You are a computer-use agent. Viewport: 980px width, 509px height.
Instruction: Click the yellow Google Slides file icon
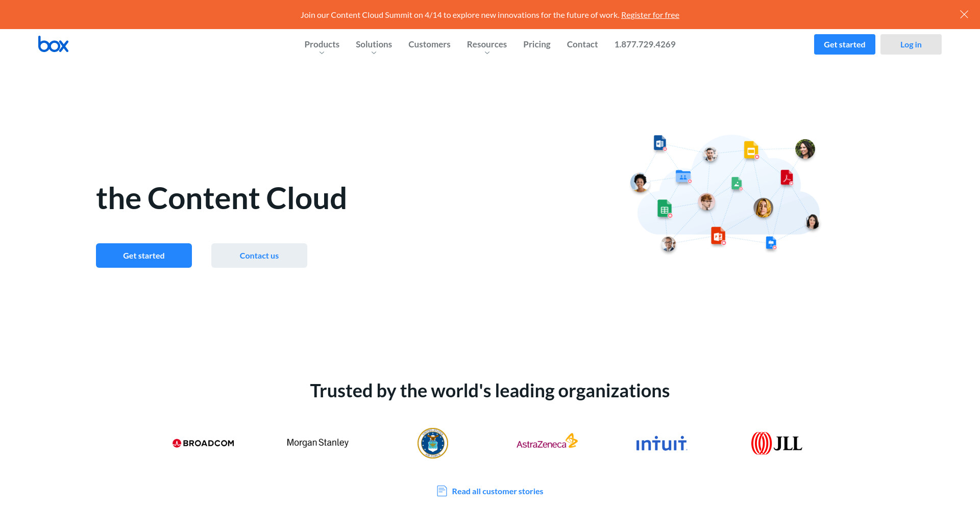(x=751, y=150)
